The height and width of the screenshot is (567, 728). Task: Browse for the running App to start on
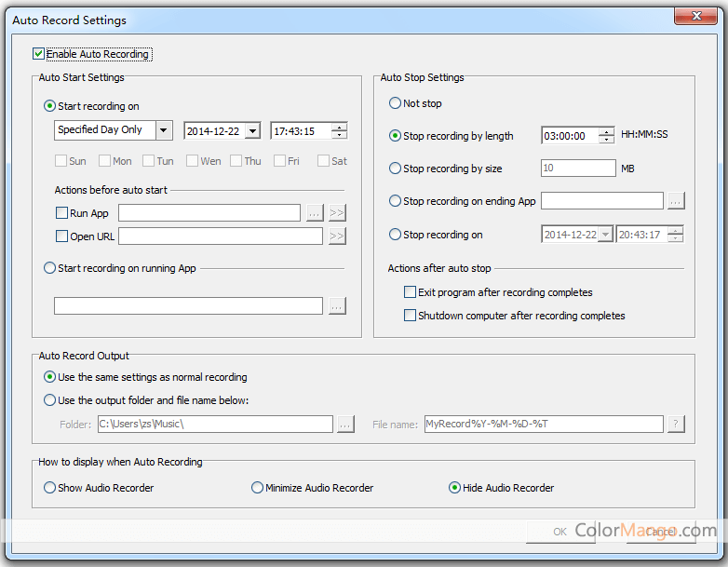[x=337, y=305]
